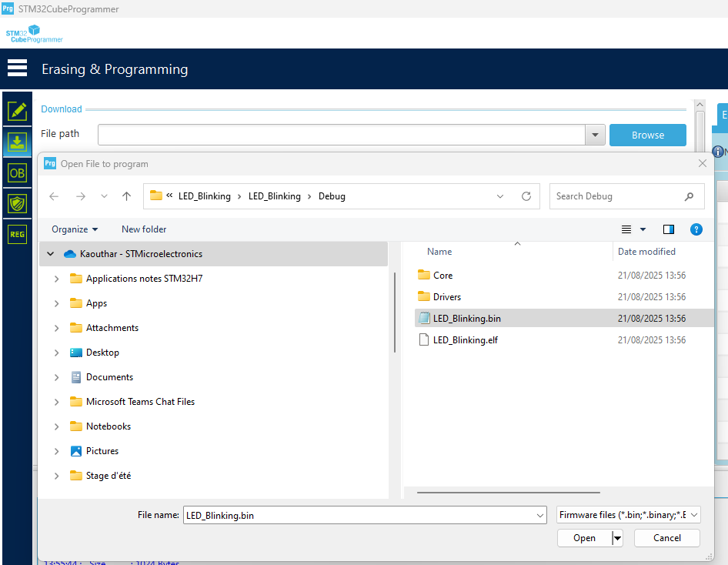Click the Browse button

pyautogui.click(x=648, y=135)
